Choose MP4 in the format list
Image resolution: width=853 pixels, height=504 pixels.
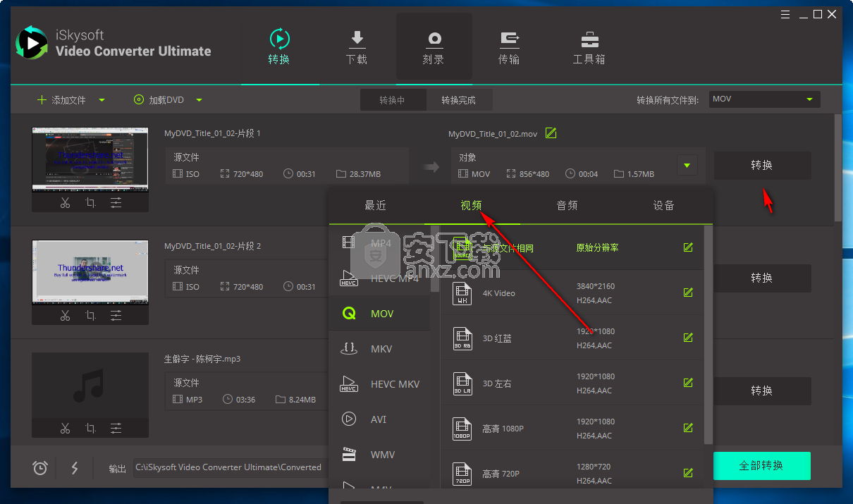379,243
